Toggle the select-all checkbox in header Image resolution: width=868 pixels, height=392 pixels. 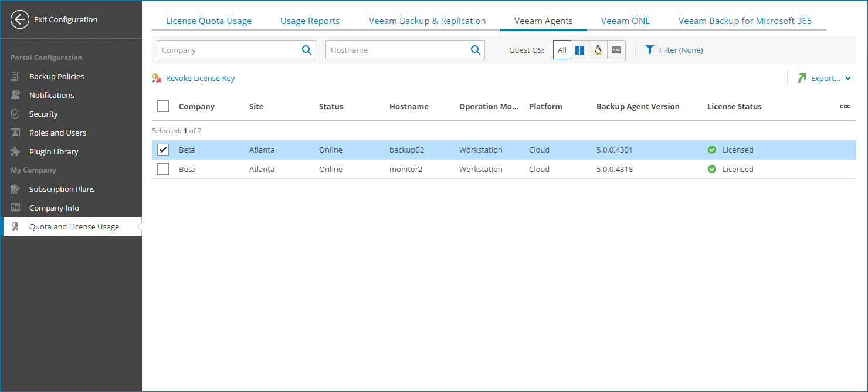click(162, 106)
